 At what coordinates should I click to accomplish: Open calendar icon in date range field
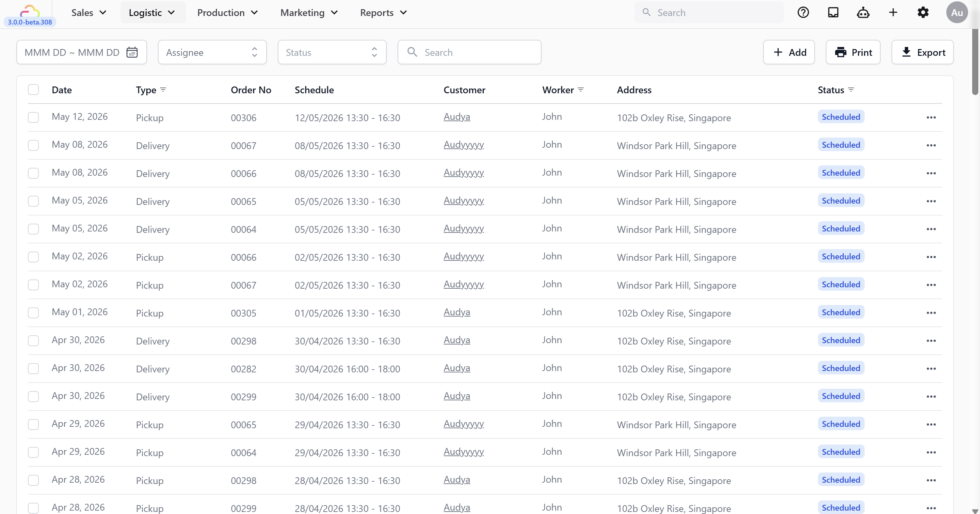tap(132, 52)
